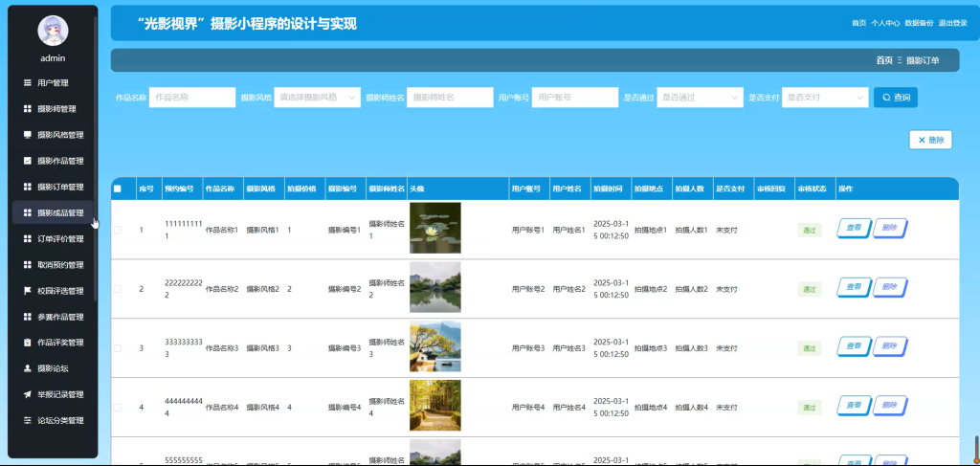Open 订单评价管理 menu item
The width and height of the screenshot is (980, 466).
[53, 238]
